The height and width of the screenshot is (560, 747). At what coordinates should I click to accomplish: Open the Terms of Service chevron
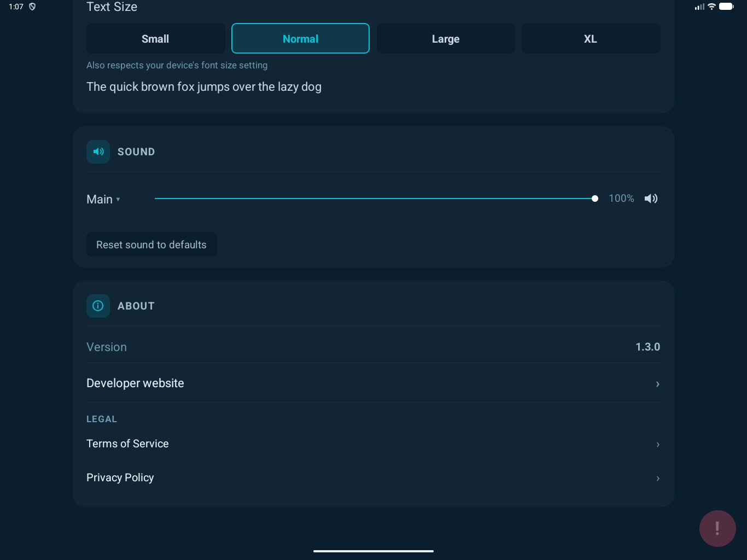click(657, 445)
